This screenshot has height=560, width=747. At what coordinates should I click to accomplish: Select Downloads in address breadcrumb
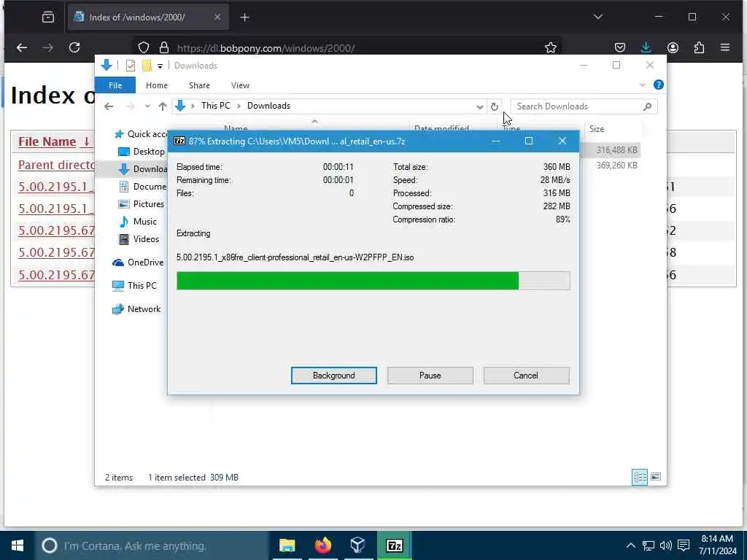pos(268,106)
